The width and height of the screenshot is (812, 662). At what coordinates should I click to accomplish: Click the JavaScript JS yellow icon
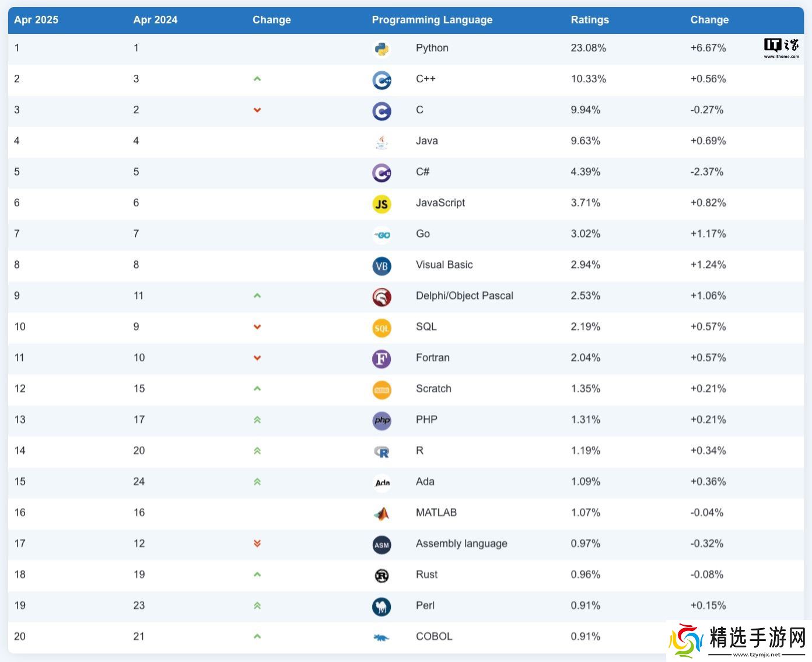coord(381,204)
